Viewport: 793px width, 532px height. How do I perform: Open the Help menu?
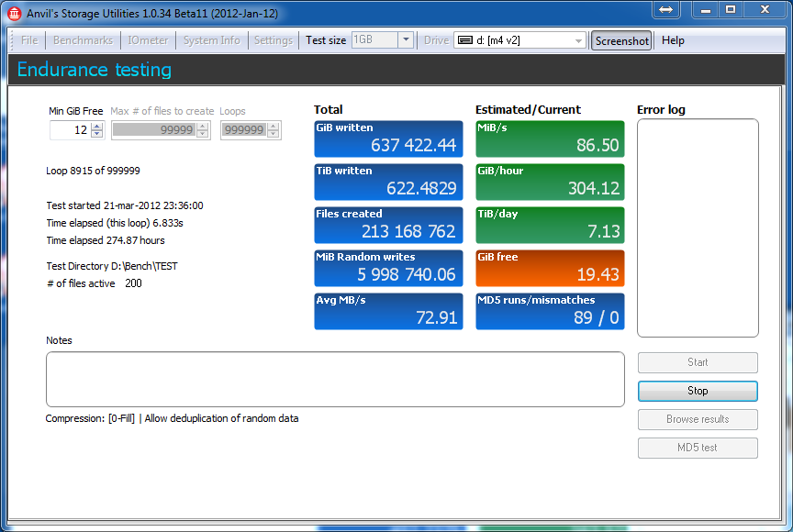coord(673,40)
